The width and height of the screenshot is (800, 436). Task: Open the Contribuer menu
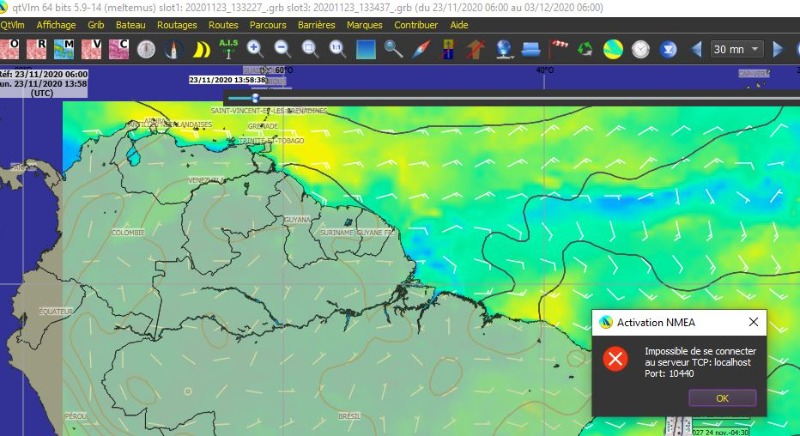(x=416, y=24)
